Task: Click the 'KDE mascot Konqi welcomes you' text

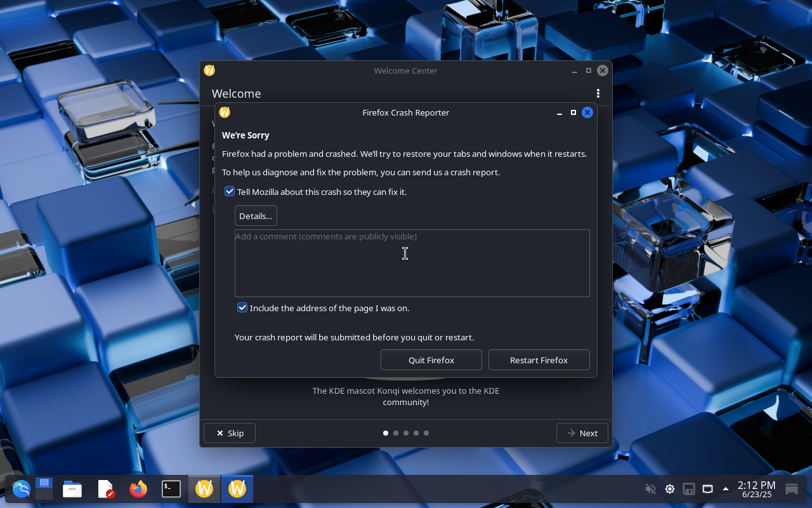Action: click(x=406, y=396)
